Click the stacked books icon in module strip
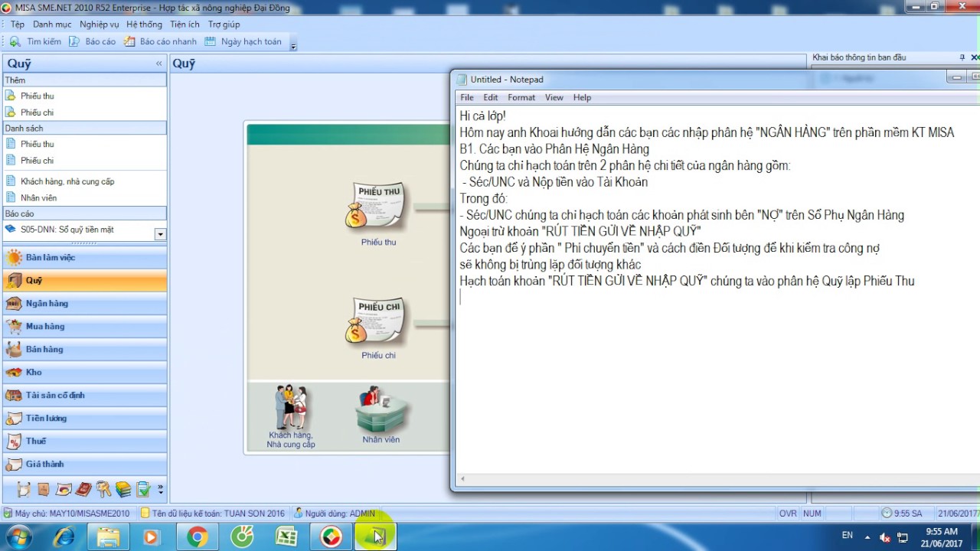 coord(123,489)
